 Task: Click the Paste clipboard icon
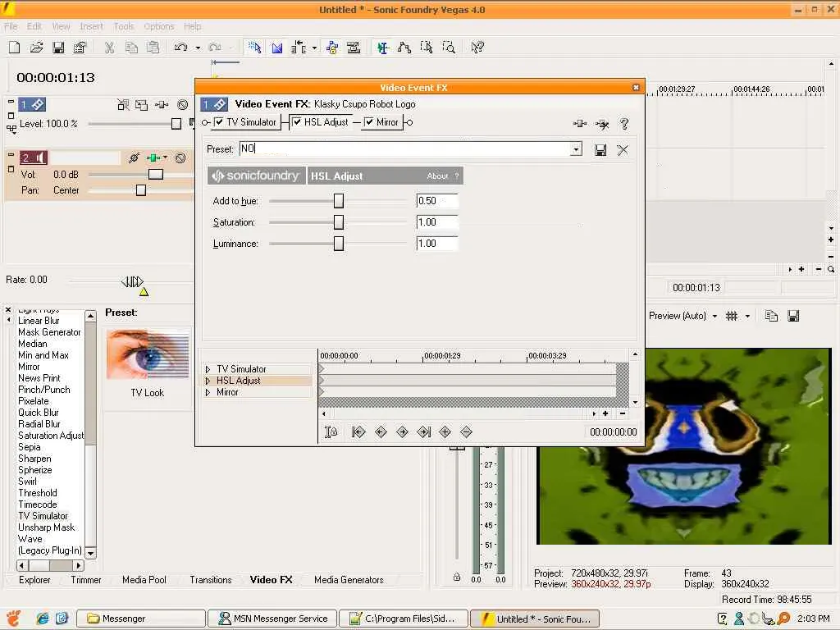(x=153, y=48)
